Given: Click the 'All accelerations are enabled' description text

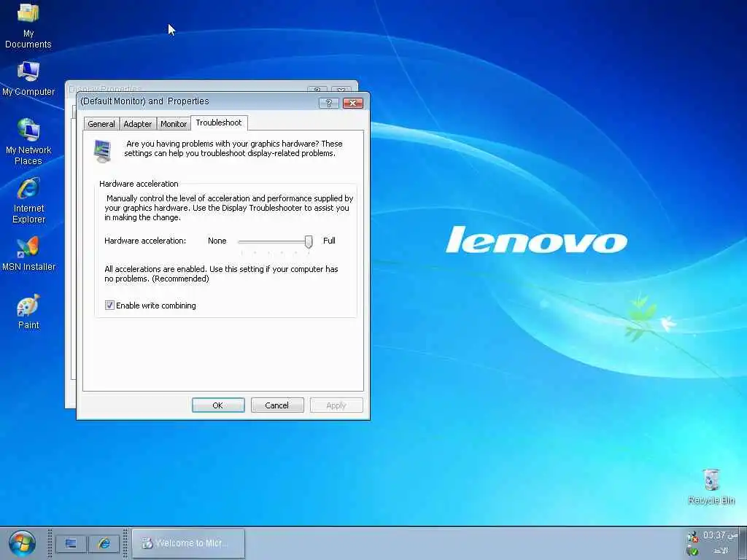Looking at the screenshot, I should coord(221,274).
